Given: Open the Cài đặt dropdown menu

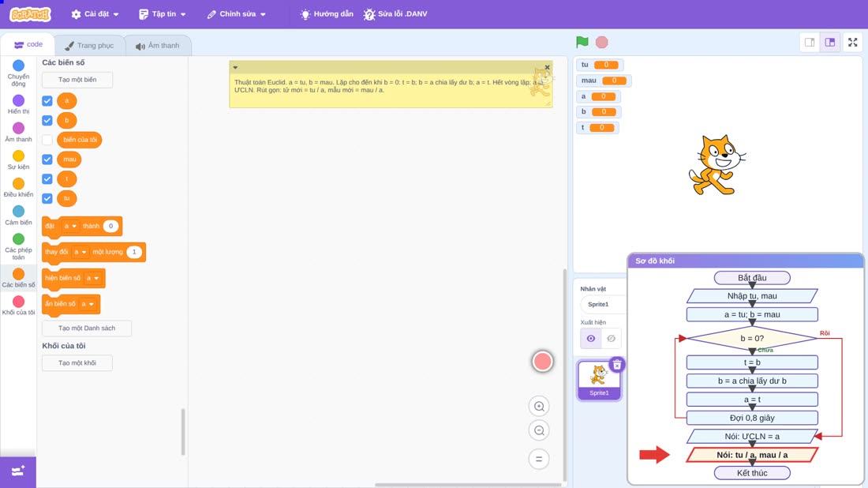Looking at the screenshot, I should 95,14.
